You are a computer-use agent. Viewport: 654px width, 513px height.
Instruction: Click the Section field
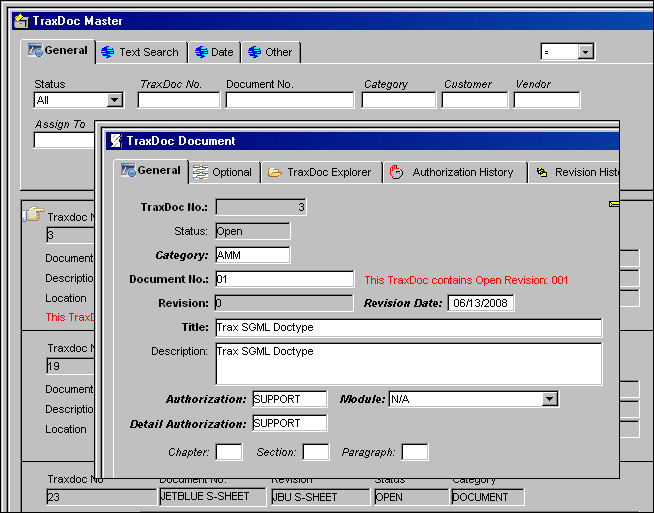click(x=316, y=452)
